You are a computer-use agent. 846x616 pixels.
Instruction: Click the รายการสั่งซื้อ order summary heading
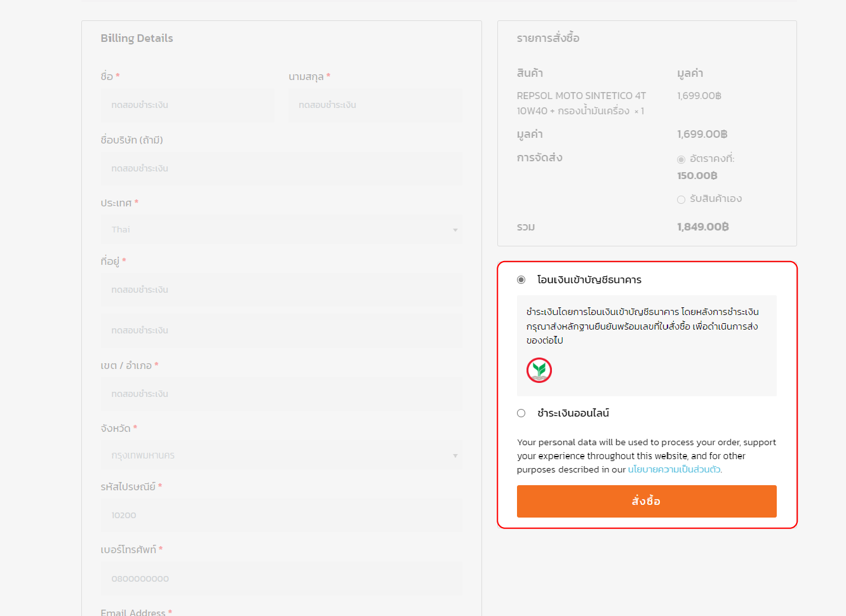(548, 38)
